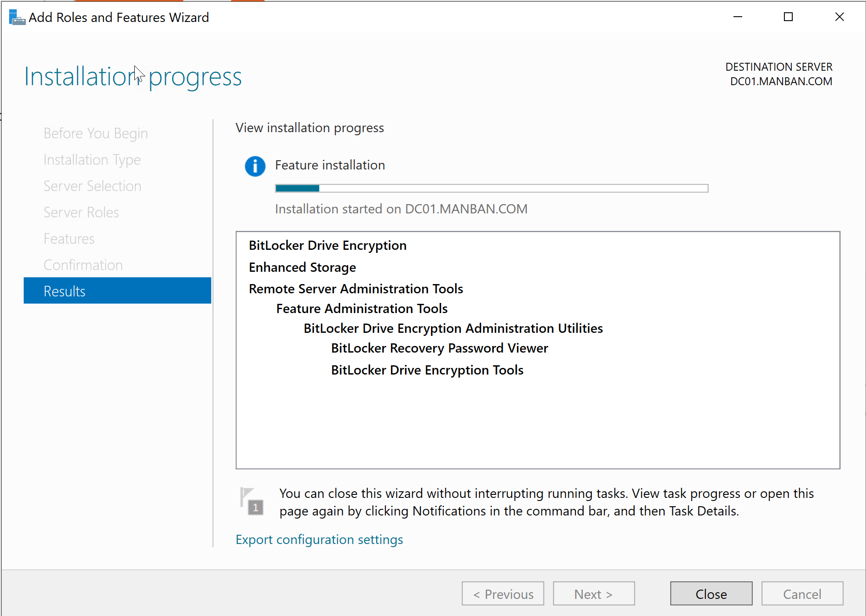This screenshot has width=866, height=616.
Task: Go to the Server Selection step
Action: click(92, 186)
